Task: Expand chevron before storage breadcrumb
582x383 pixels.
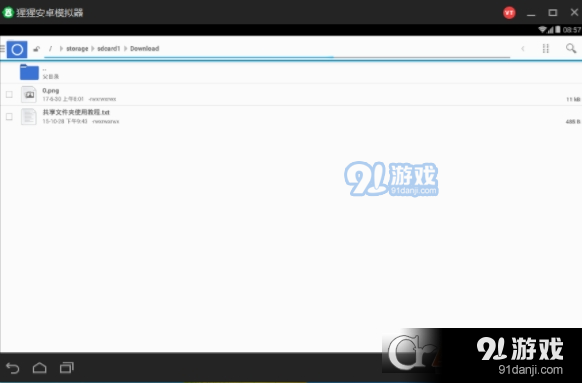Action: click(61, 49)
